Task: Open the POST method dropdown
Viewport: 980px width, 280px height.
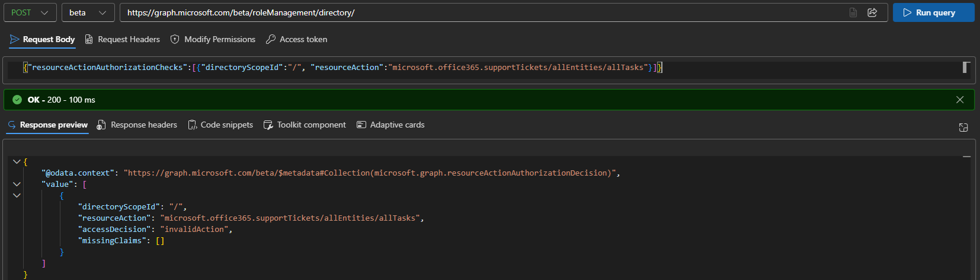Action: 30,12
